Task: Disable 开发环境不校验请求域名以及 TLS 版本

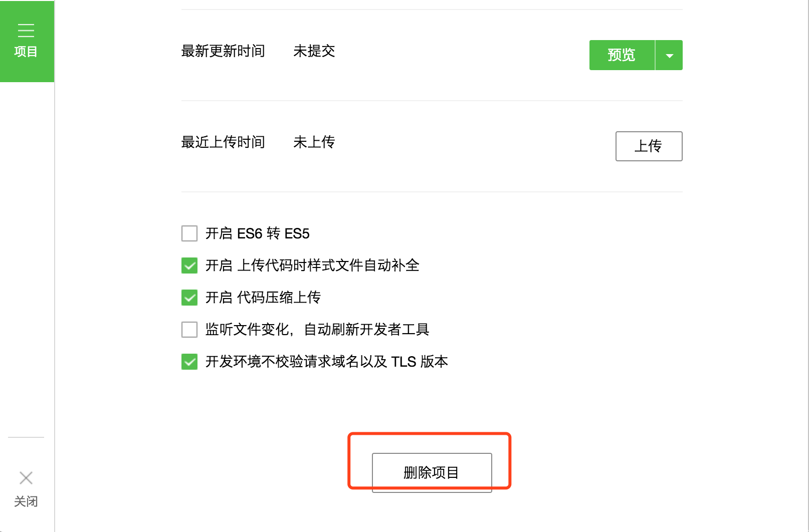Action: pyautogui.click(x=189, y=362)
